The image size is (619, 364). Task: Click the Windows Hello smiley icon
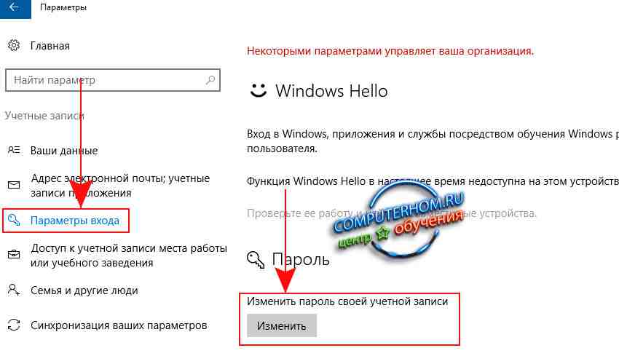[259, 90]
